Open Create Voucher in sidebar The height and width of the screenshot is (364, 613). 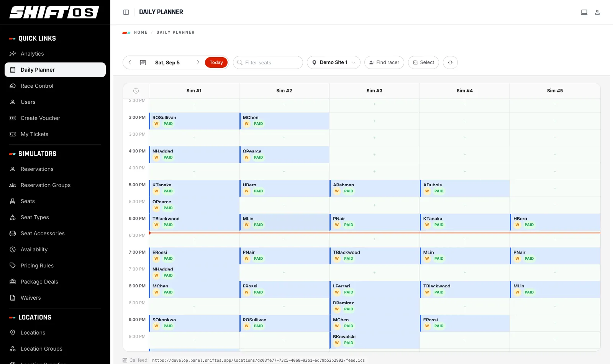[x=55, y=118]
